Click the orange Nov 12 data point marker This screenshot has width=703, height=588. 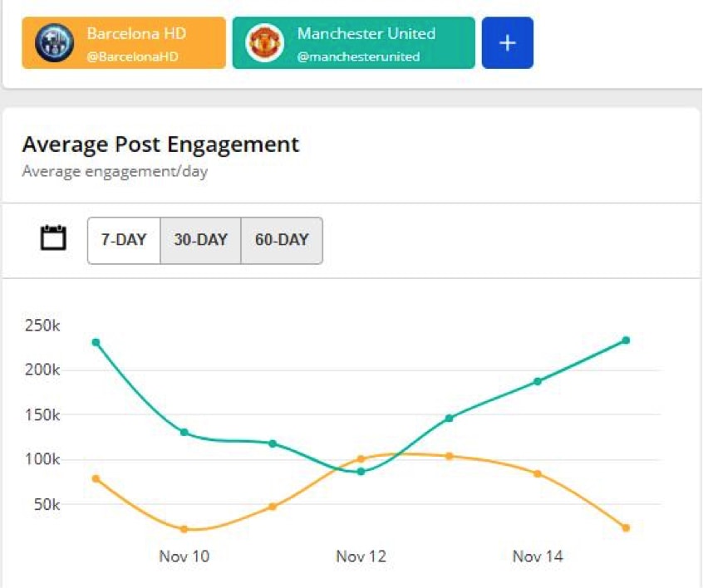click(360, 458)
